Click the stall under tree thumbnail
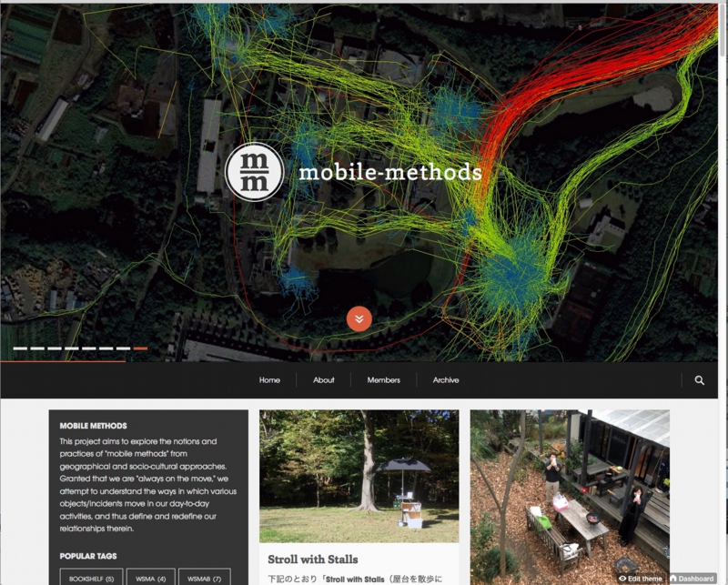 tap(359, 476)
